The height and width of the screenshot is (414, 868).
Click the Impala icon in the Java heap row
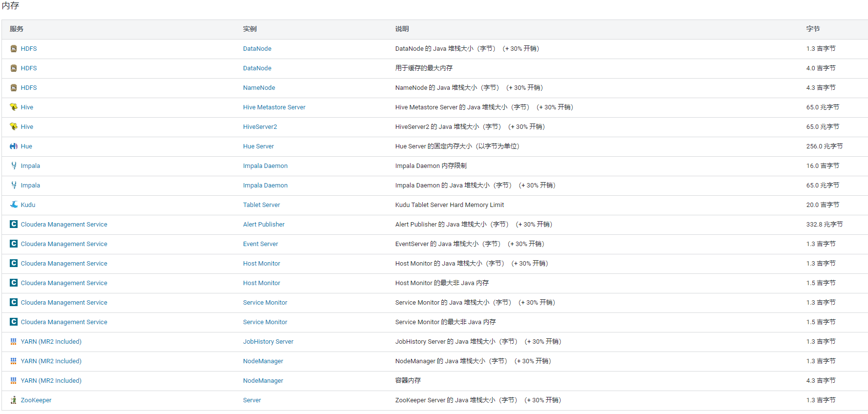pyautogui.click(x=14, y=186)
